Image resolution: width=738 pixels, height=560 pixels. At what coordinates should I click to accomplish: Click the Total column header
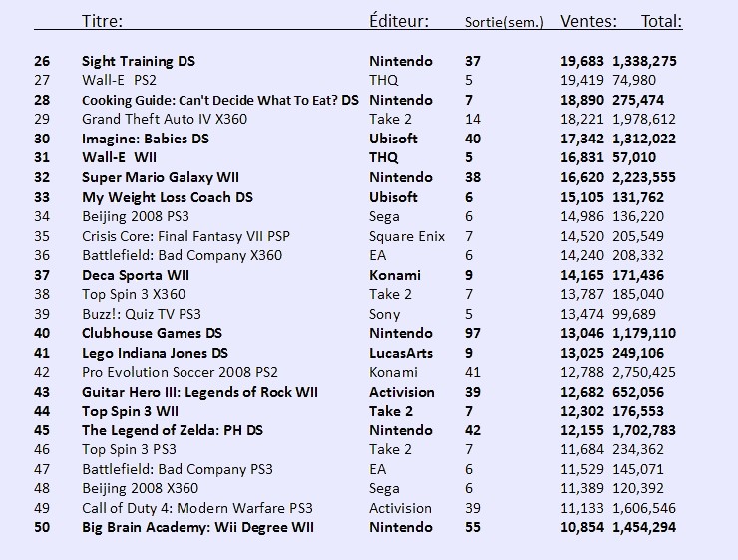tap(661, 21)
